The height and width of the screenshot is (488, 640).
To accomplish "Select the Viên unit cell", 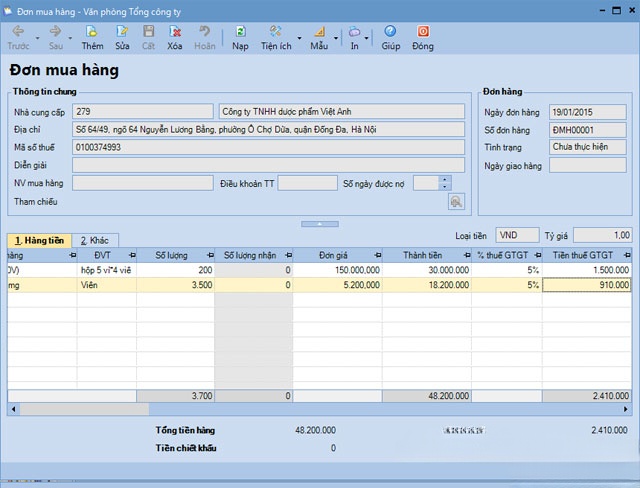I will 107,285.
